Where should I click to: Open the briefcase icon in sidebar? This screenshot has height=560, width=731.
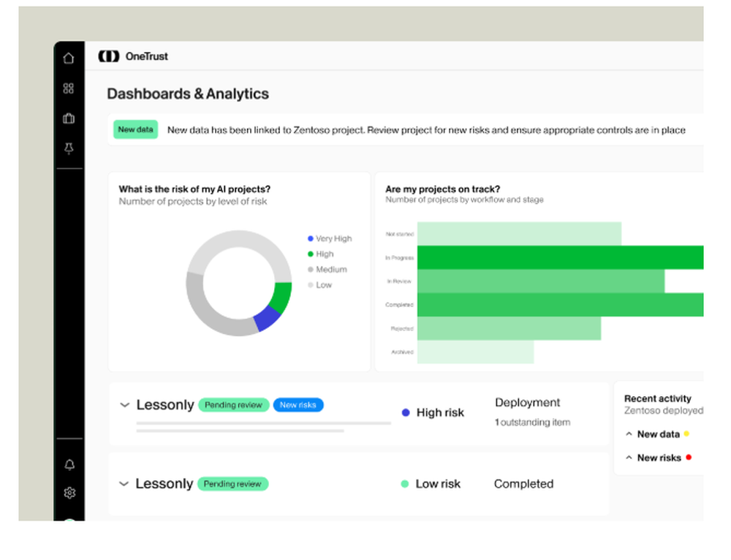tap(69, 118)
